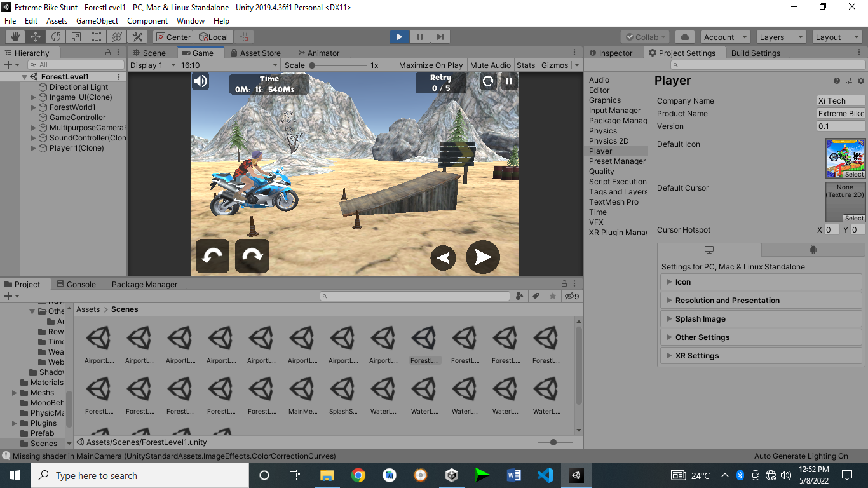Select the smartphone platform tab in Player settings
Screen dimensions: 868x488
(812, 250)
